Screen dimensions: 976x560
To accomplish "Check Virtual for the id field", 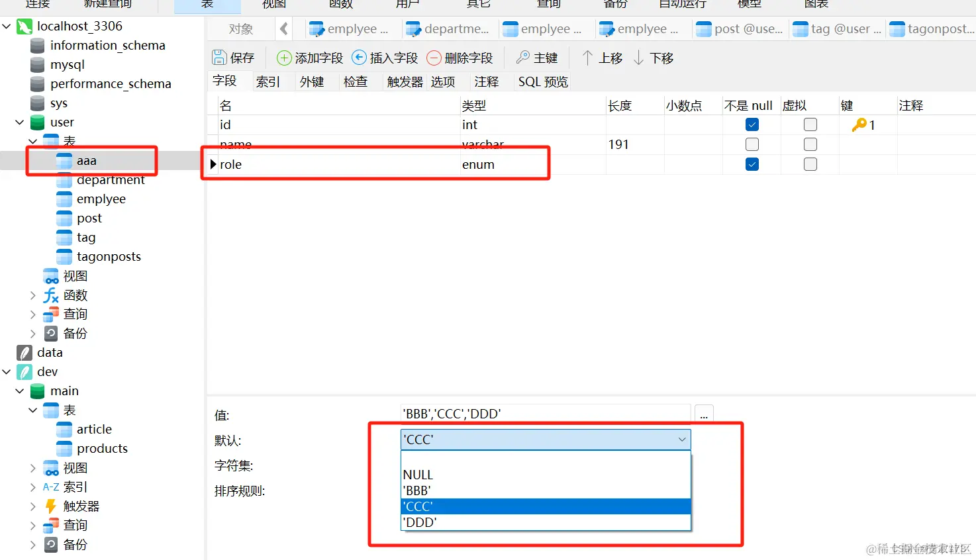I will coord(810,124).
